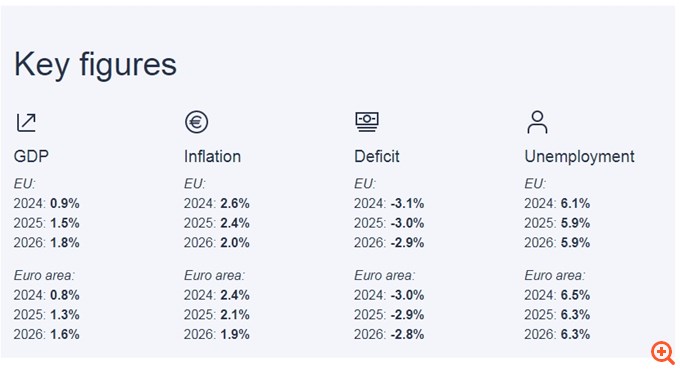680x370 pixels.
Task: Click the Key figures heading
Action: 95,64
